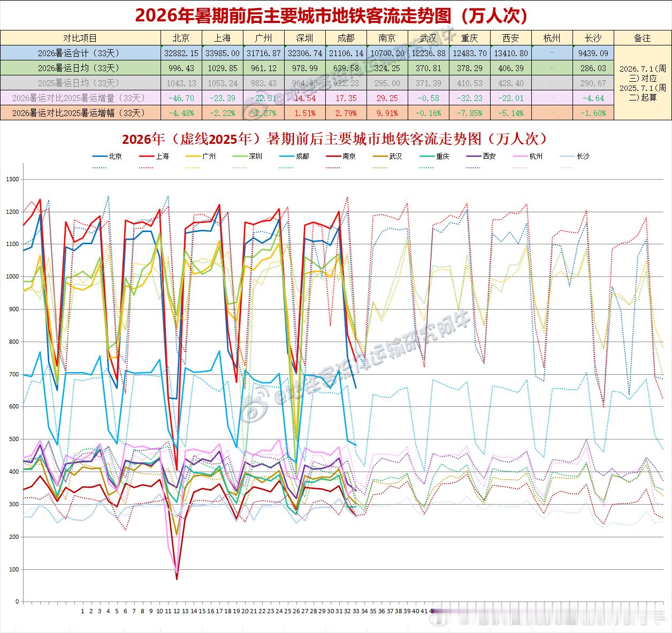Select the daily average cell 996.43

point(181,68)
